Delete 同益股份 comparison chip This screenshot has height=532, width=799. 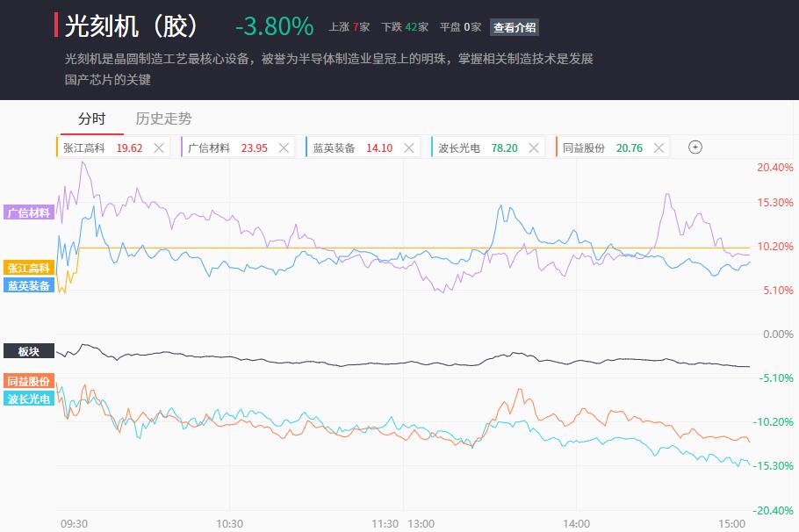click(x=659, y=147)
